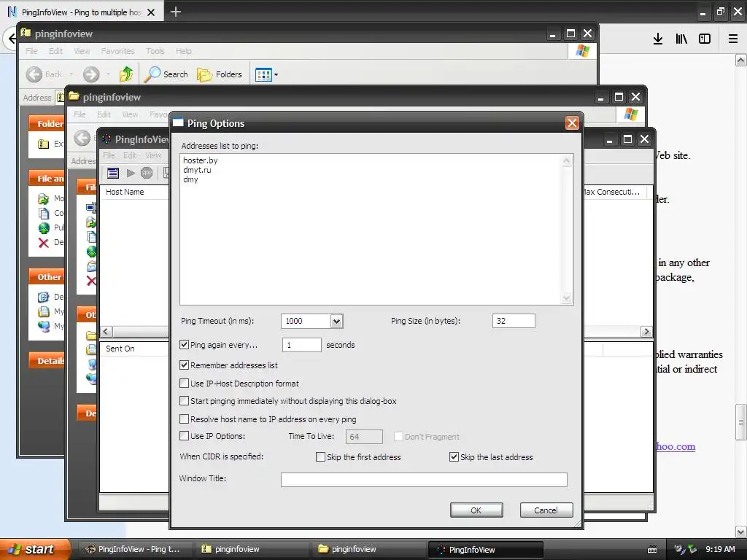747x560 pixels.
Task: Click the Move file icon in left task pane
Action: (43, 198)
